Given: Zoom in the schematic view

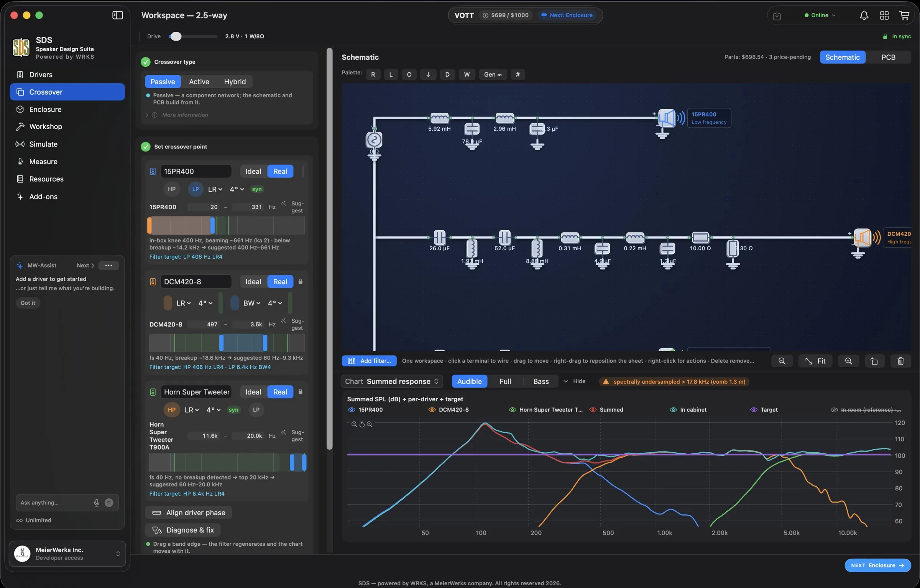Looking at the screenshot, I should coord(848,361).
